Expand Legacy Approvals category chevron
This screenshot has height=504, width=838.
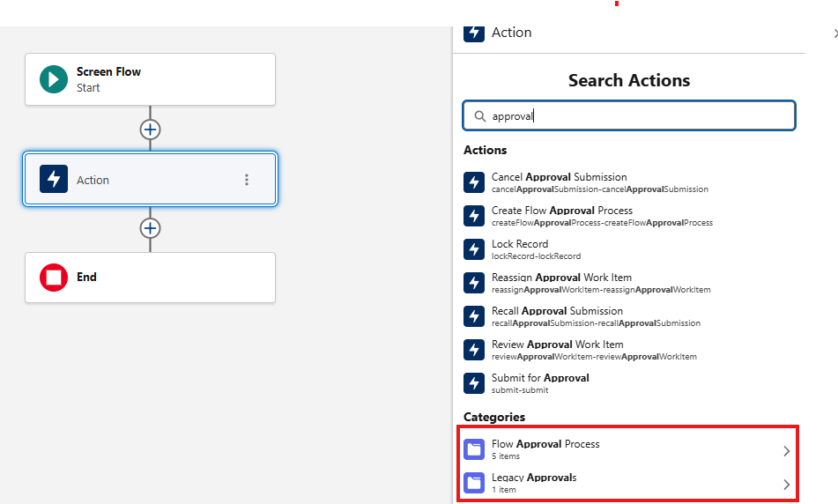pos(786,485)
